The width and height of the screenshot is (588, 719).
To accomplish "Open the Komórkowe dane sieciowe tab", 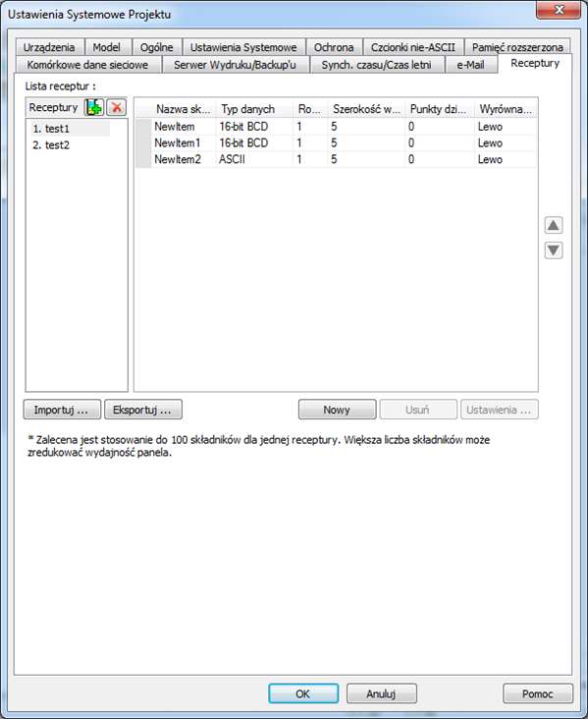I will [x=87, y=65].
